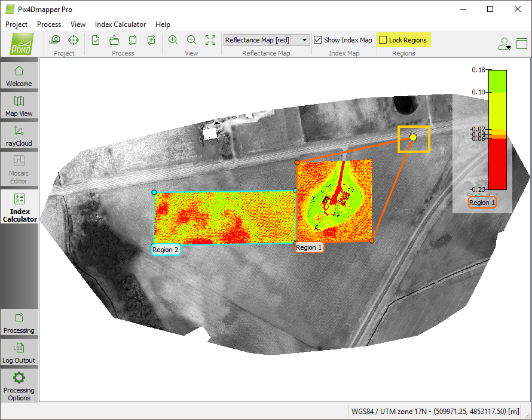Expand the user account dropdown icon

(x=505, y=44)
